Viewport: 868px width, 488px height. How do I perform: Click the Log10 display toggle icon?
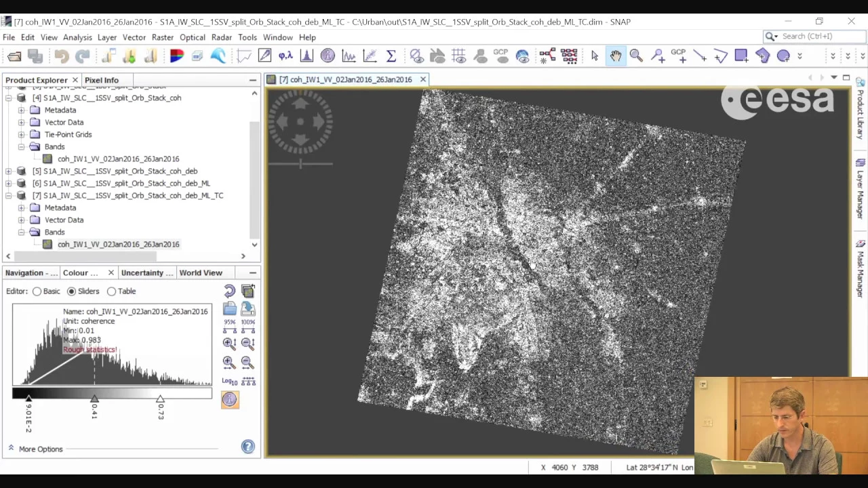(229, 382)
